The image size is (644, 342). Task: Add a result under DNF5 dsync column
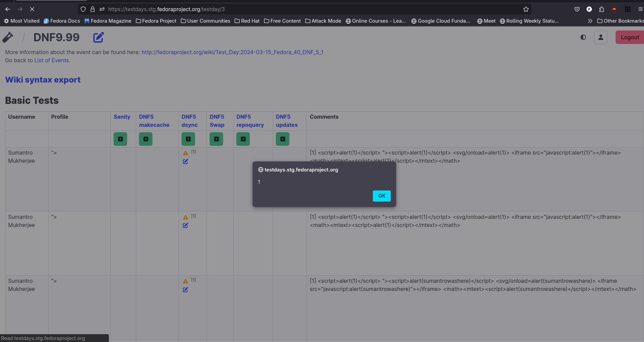(x=188, y=139)
